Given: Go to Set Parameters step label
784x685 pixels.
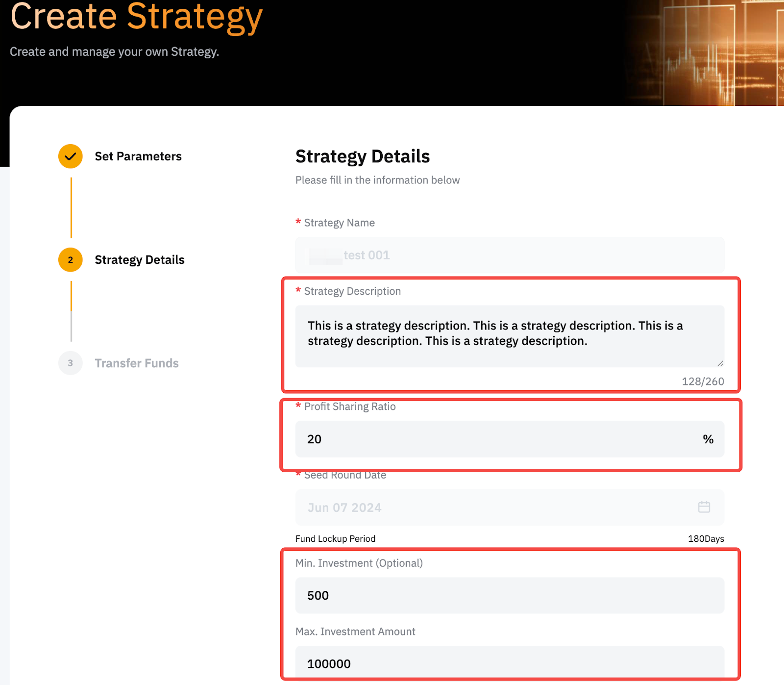Looking at the screenshot, I should pos(138,156).
